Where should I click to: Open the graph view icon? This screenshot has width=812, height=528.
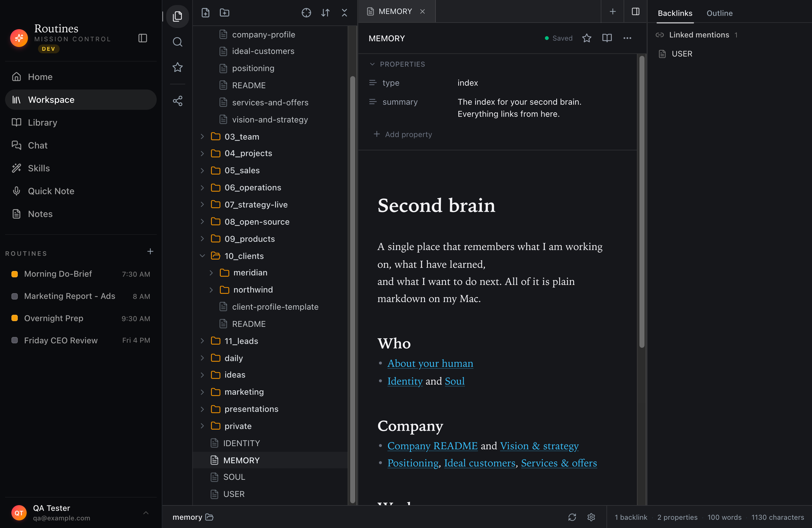[x=177, y=101]
